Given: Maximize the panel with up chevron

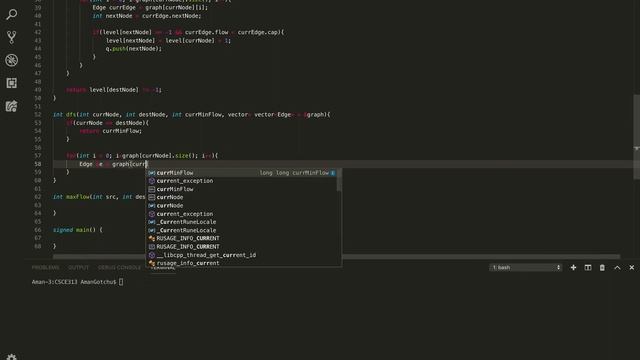Looking at the screenshot, I should [617, 267].
